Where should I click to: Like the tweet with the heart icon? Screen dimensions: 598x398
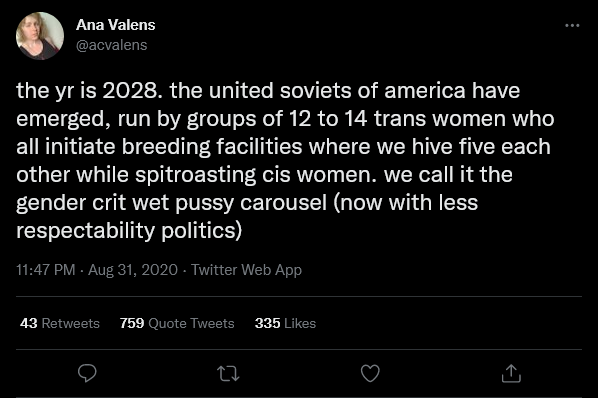[370, 373]
